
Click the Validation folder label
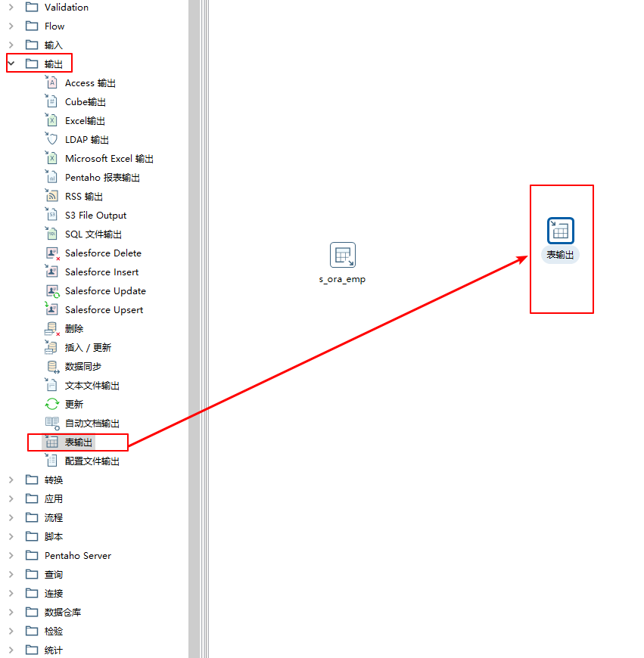click(67, 7)
